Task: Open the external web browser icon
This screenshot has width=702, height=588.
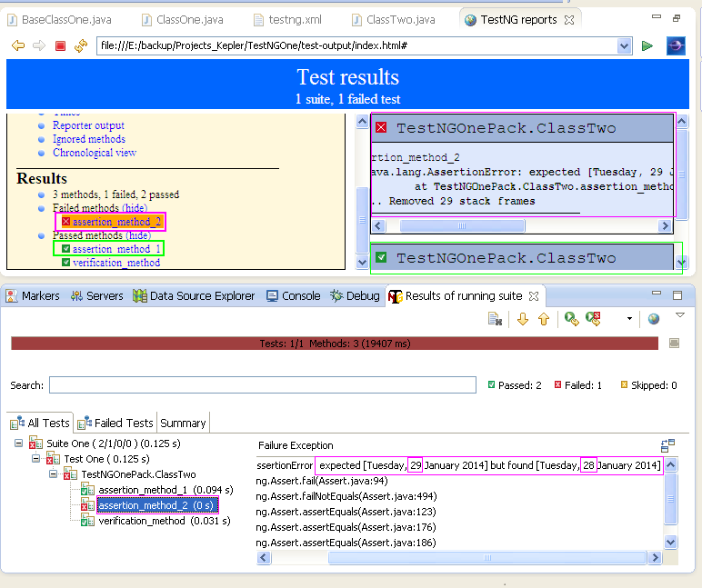Action: [x=676, y=45]
